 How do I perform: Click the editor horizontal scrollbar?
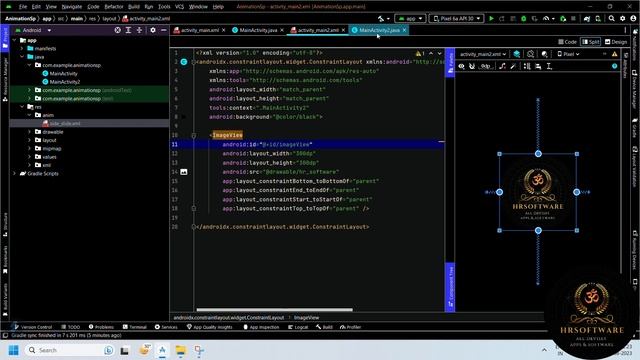(x=274, y=309)
